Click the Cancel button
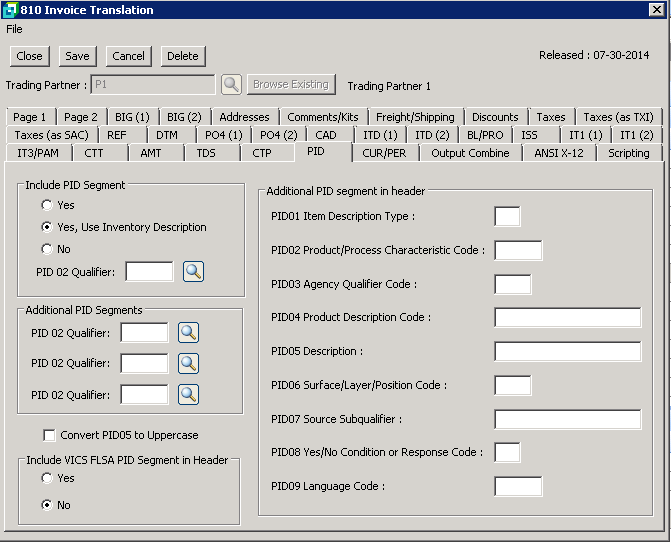The width and height of the screenshot is (671, 542). [x=128, y=56]
